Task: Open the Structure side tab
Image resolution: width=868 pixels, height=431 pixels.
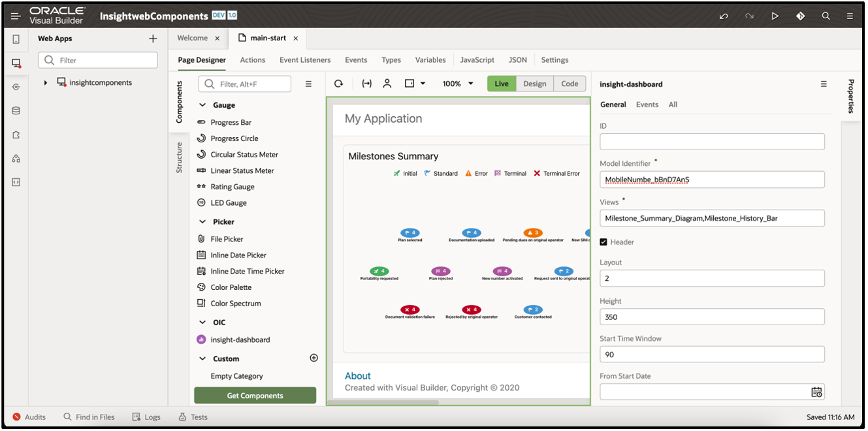Action: click(179, 157)
